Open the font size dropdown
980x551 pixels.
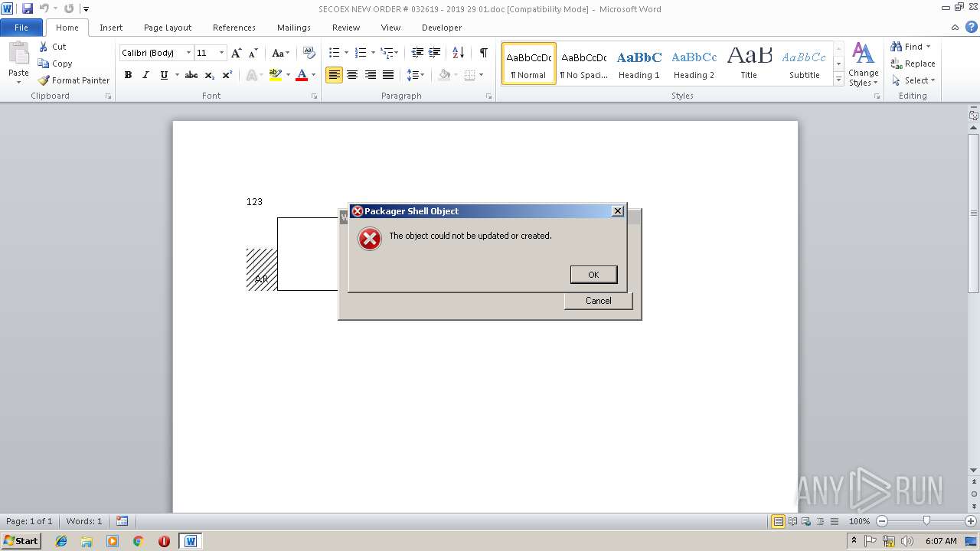click(x=222, y=53)
